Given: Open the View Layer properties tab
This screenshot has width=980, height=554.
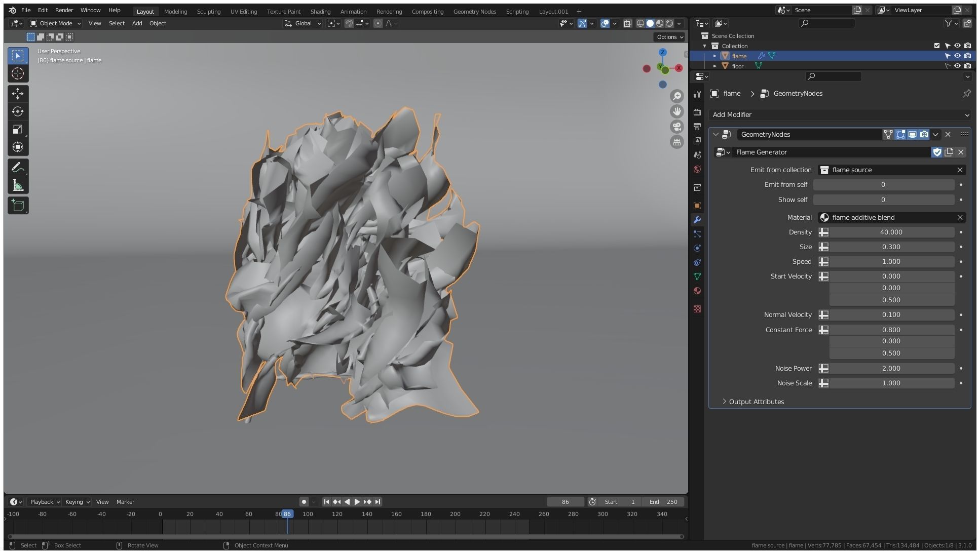Looking at the screenshot, I should pos(697,140).
